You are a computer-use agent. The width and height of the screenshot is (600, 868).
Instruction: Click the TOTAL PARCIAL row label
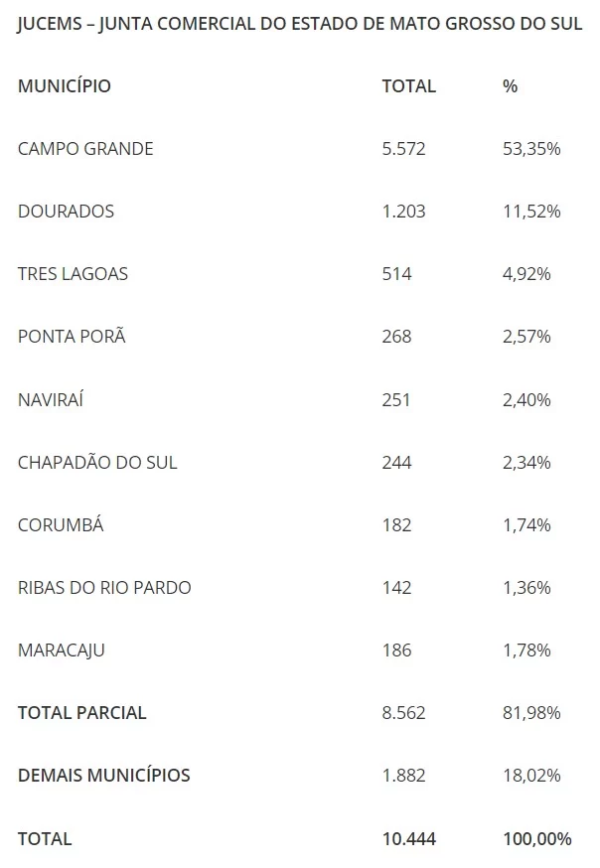click(x=82, y=713)
